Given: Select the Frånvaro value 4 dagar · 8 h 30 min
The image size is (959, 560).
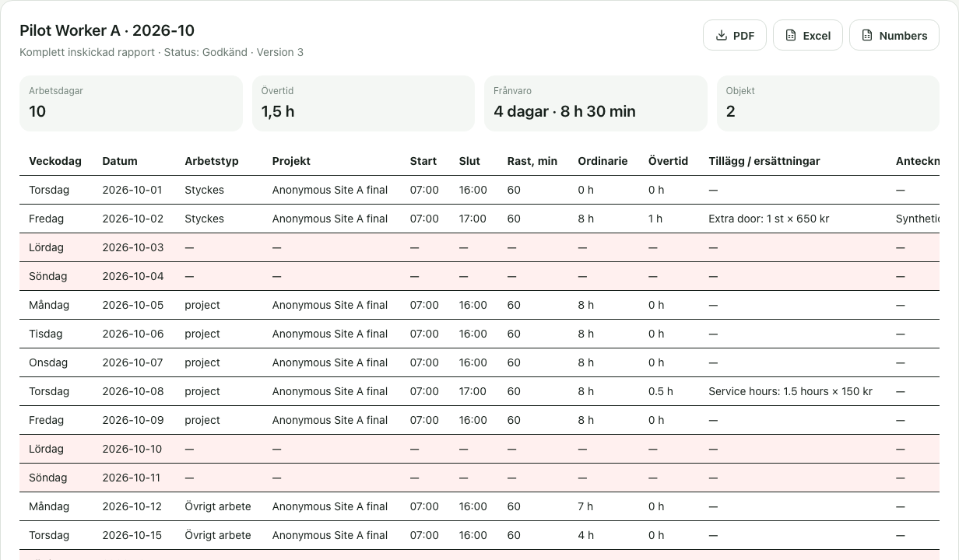Looking at the screenshot, I should (564, 111).
